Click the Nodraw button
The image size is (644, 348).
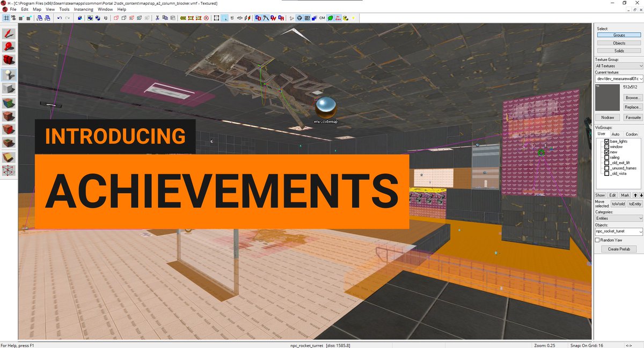coord(608,117)
